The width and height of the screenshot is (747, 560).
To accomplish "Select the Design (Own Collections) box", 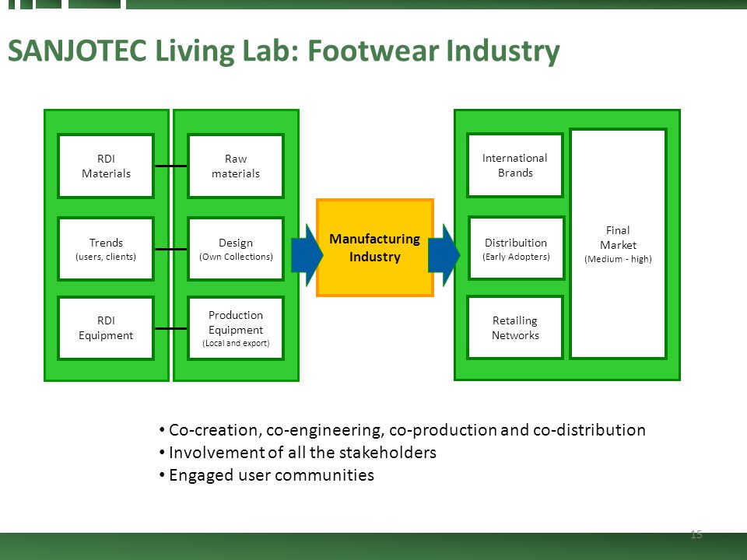I will (236, 249).
